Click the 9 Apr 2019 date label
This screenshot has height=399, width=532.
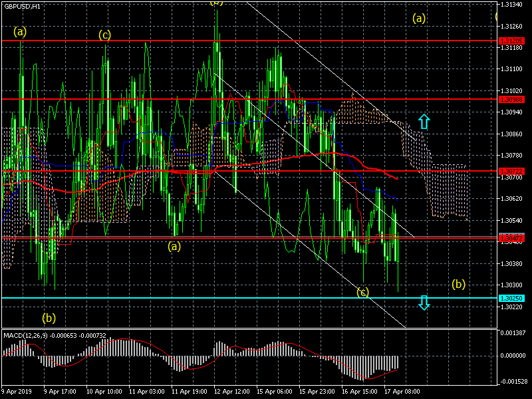pos(17,392)
